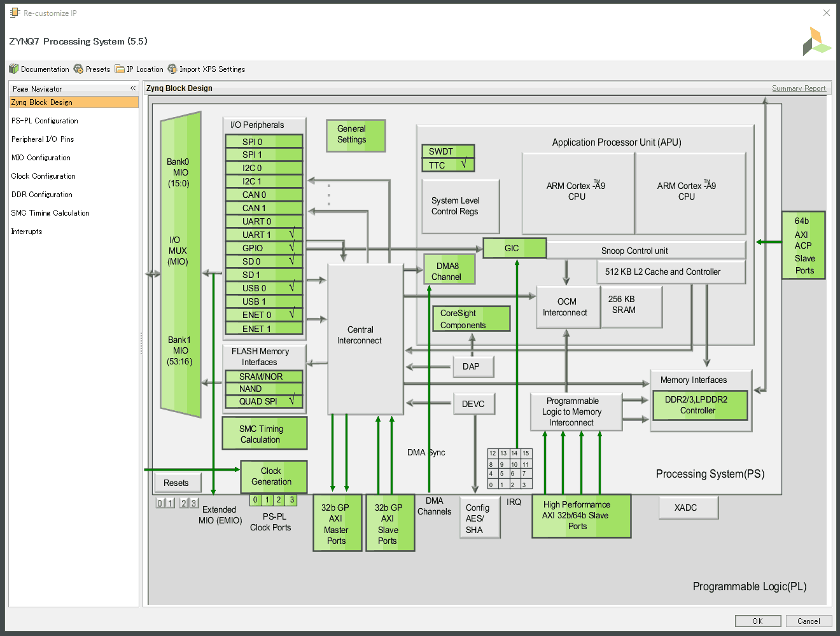Click the I2C 0 peripheral block
840x636 pixels.
[x=264, y=168]
